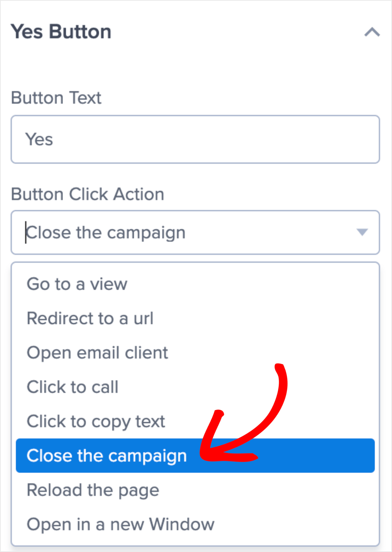
Task: Click the 'Yes Button' section header
Action: point(61,31)
